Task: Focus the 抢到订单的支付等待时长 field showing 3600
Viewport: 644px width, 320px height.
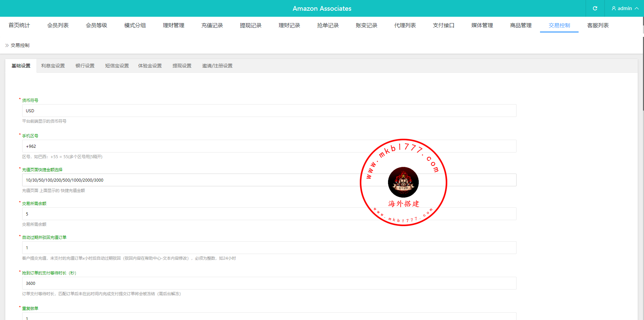Action: tap(269, 283)
